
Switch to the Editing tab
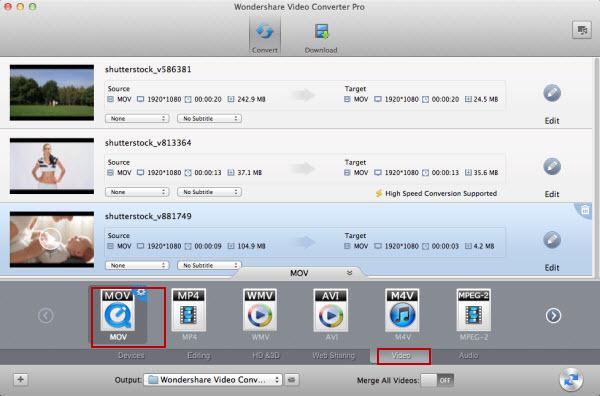click(199, 355)
